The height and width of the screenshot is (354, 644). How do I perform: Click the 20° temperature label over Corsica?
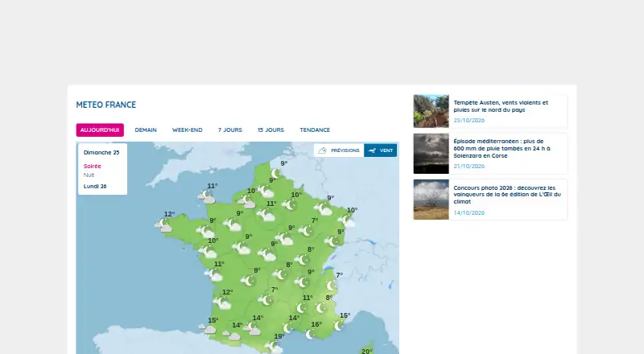(367, 352)
